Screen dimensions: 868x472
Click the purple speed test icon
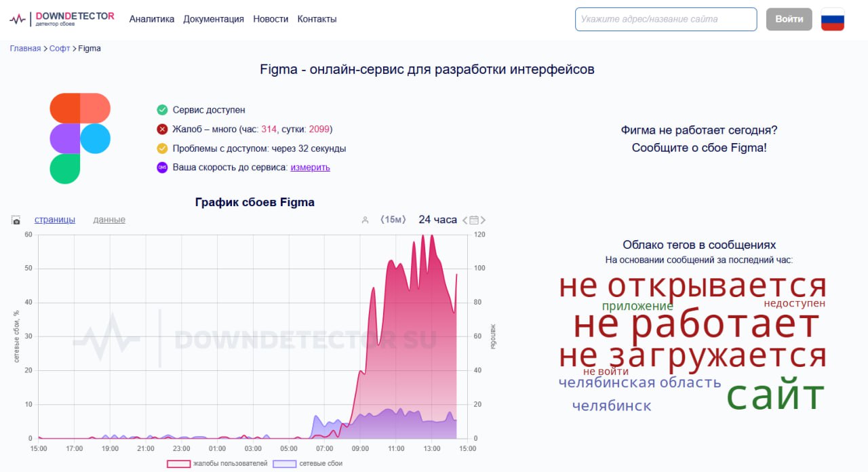click(162, 168)
